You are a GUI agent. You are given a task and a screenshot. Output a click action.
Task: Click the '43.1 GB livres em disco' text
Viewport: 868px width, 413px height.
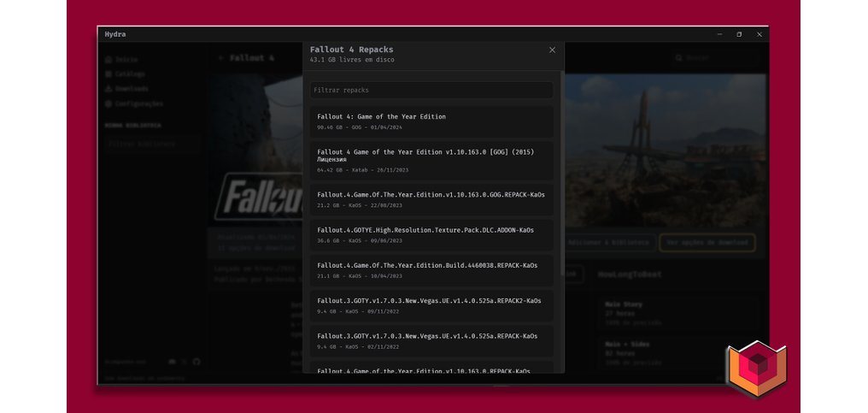click(x=352, y=60)
